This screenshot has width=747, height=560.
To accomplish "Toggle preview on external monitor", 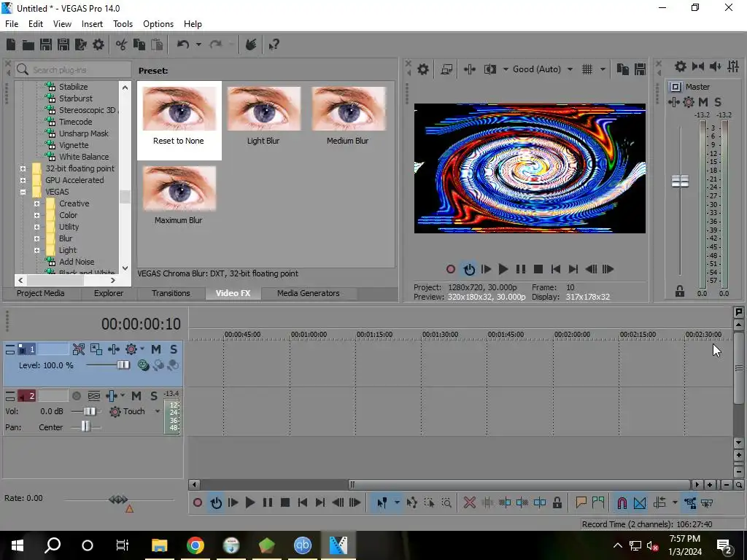I will [446, 69].
